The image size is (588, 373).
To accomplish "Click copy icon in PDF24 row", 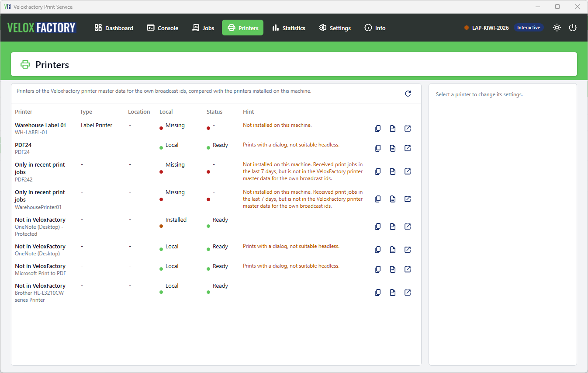I will pyautogui.click(x=378, y=148).
